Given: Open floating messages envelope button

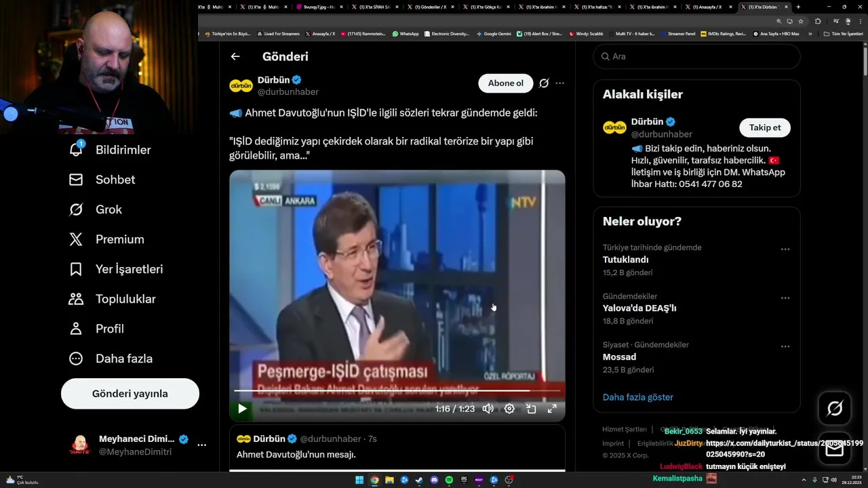Looking at the screenshot, I should point(835,449).
